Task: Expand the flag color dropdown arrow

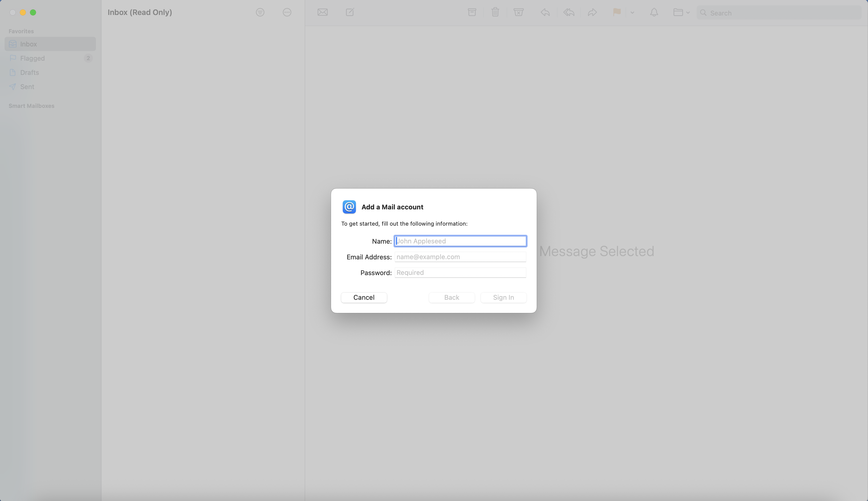Action: coord(632,13)
